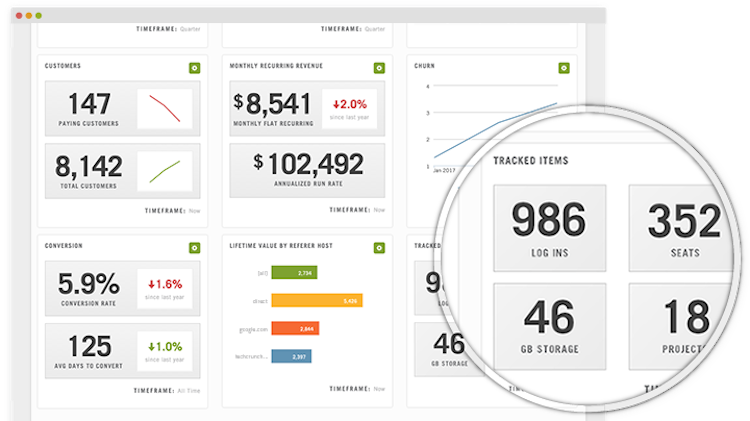
Task: Click the green total customers sparkline
Action: click(x=165, y=171)
